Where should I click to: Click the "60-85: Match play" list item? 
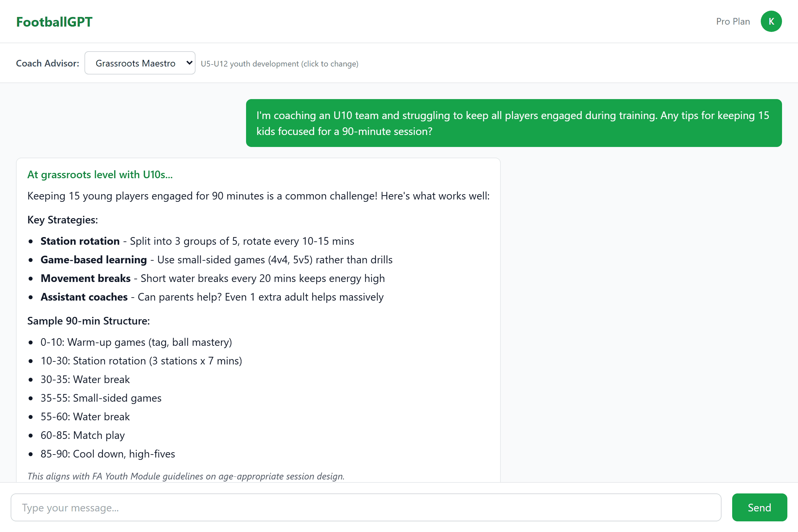[x=82, y=435]
